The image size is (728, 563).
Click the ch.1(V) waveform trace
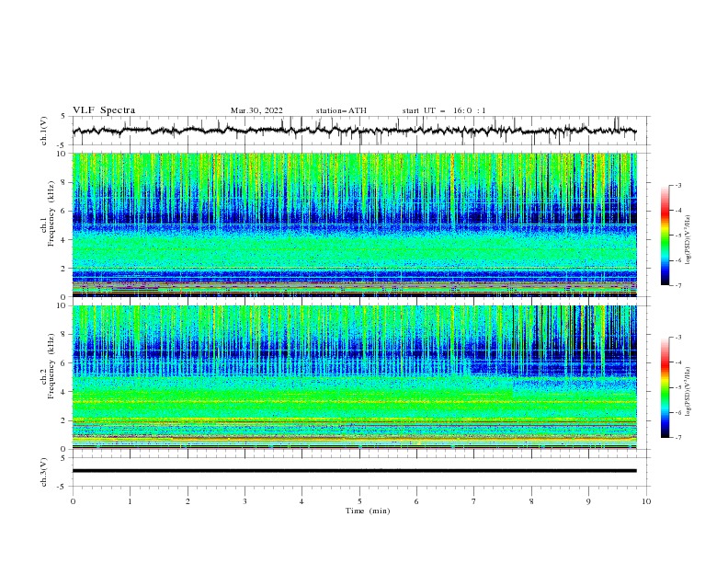point(354,131)
